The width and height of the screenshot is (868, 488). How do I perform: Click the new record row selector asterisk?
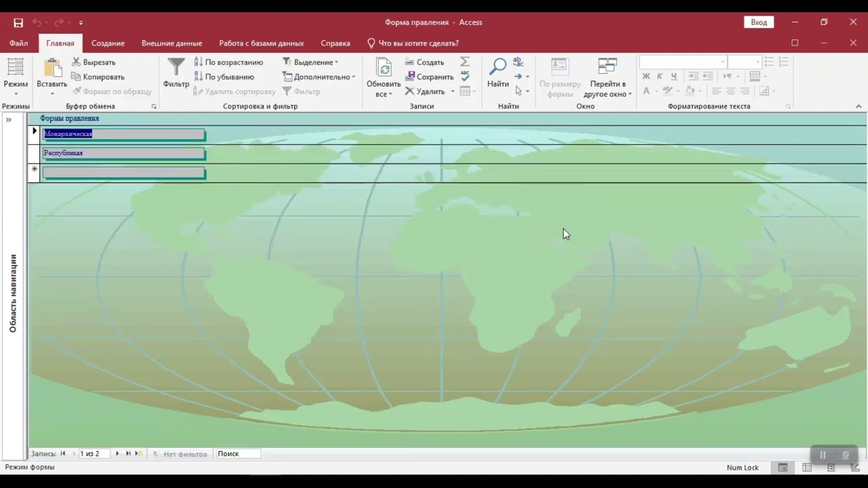(35, 172)
